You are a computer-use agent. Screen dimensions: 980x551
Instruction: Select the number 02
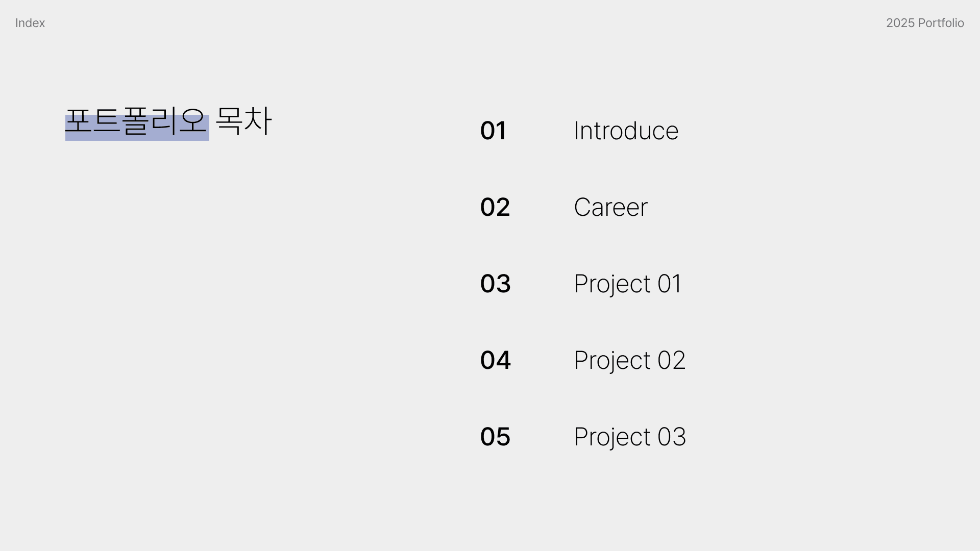pyautogui.click(x=495, y=207)
